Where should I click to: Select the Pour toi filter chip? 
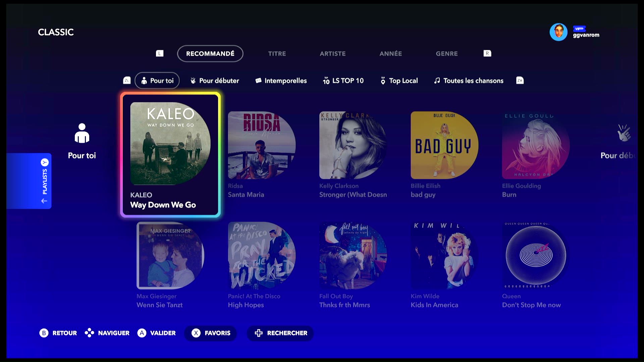pyautogui.click(x=157, y=80)
